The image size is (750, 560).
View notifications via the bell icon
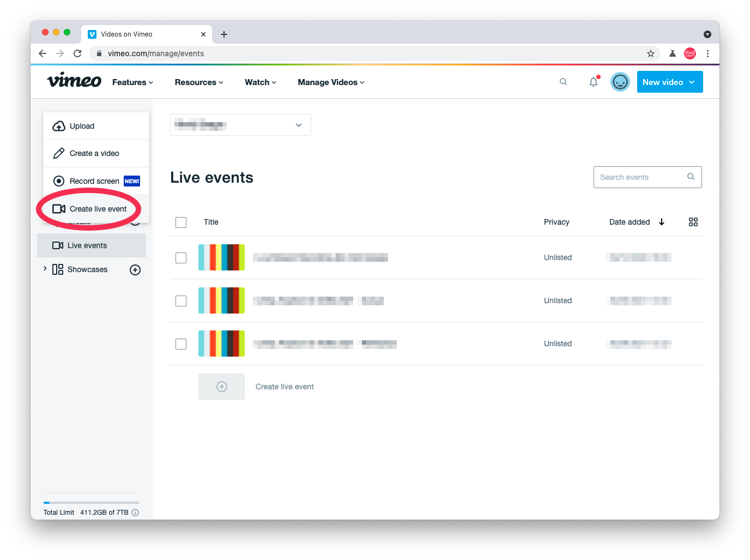coord(594,81)
